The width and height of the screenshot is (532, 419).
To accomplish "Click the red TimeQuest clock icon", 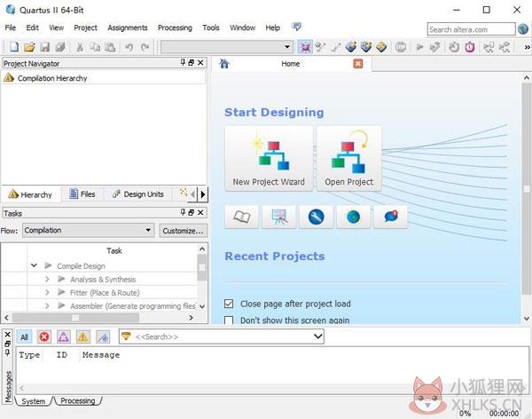I will 470,47.
